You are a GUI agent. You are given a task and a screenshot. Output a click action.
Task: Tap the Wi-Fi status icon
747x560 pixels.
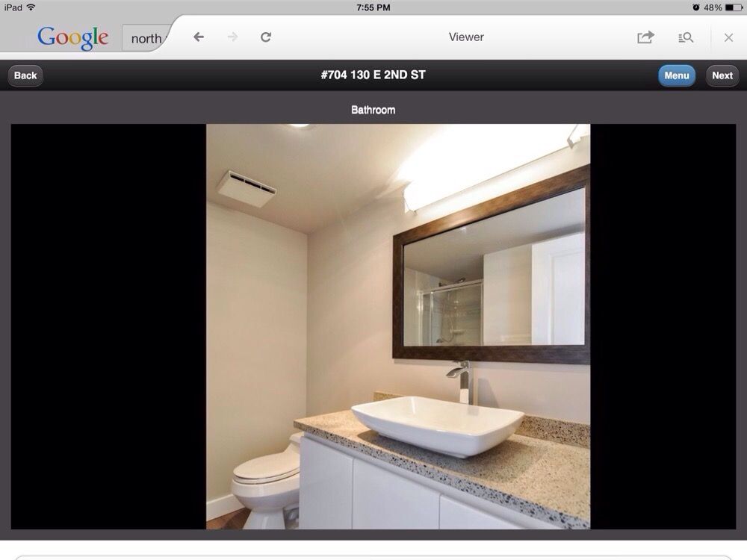pos(31,7)
